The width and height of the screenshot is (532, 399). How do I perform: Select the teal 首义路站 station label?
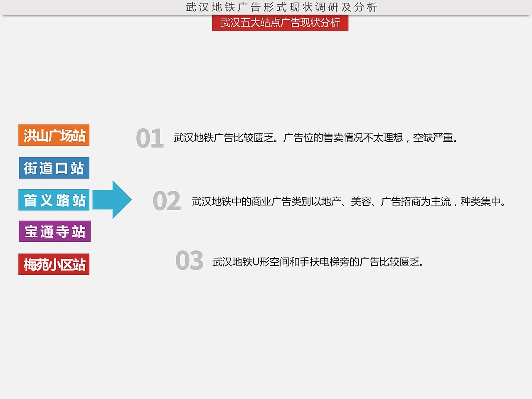coord(54,200)
